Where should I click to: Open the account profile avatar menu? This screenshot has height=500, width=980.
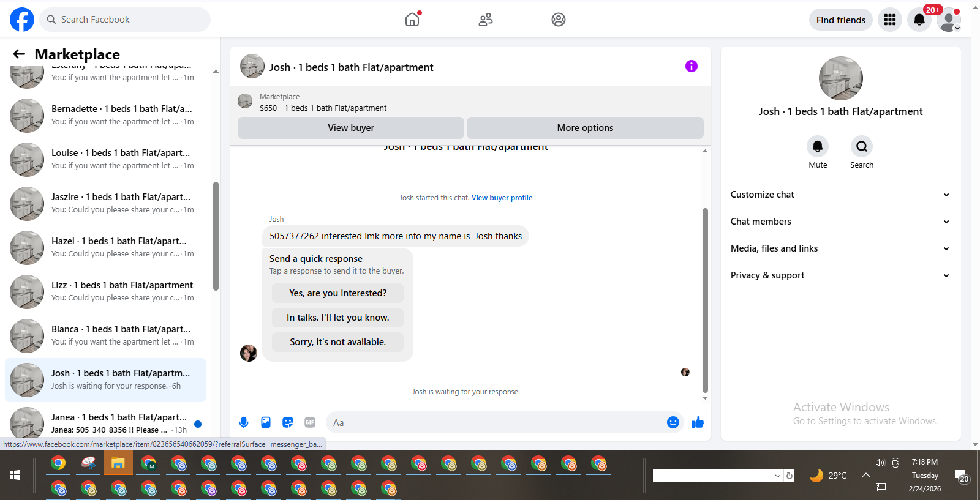[949, 20]
